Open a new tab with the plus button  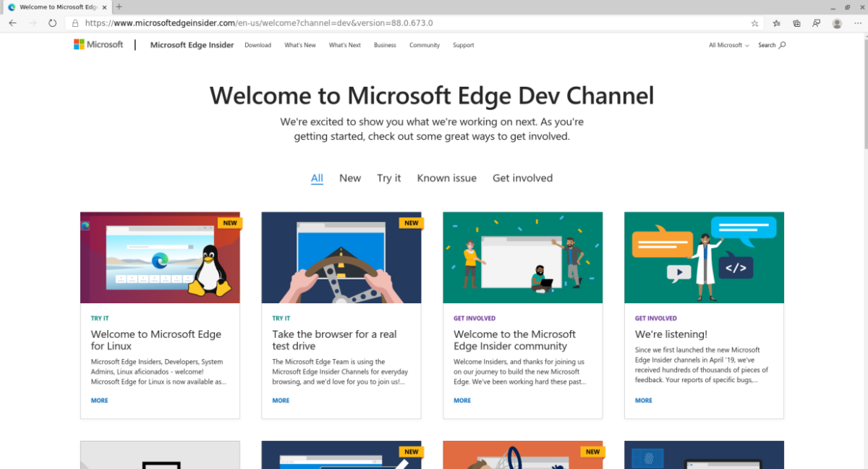click(119, 7)
